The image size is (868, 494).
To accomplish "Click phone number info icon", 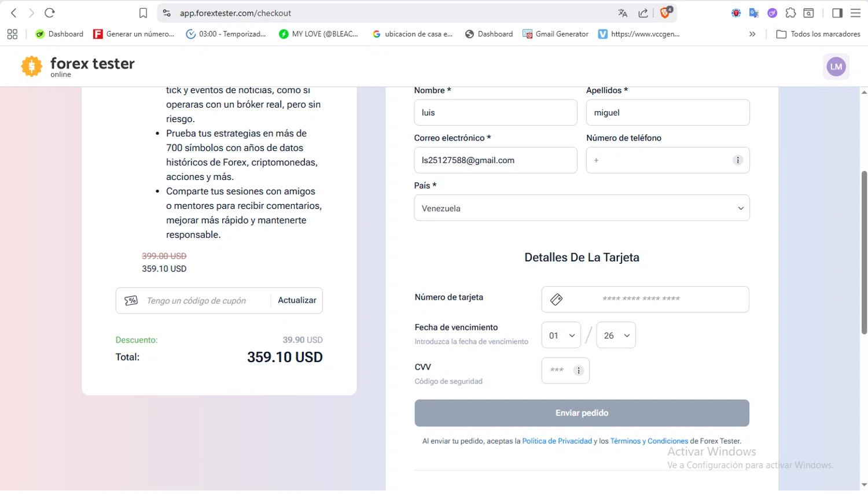I will 738,160.
